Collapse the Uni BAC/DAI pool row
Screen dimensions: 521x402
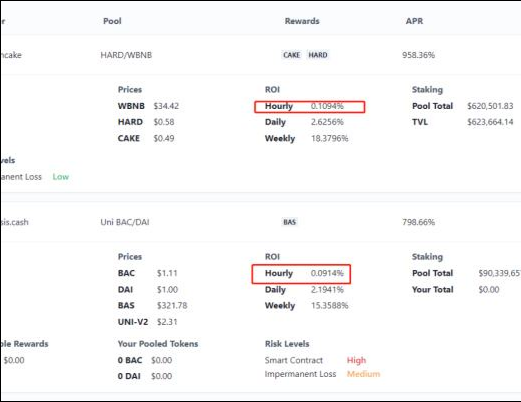pos(260,222)
